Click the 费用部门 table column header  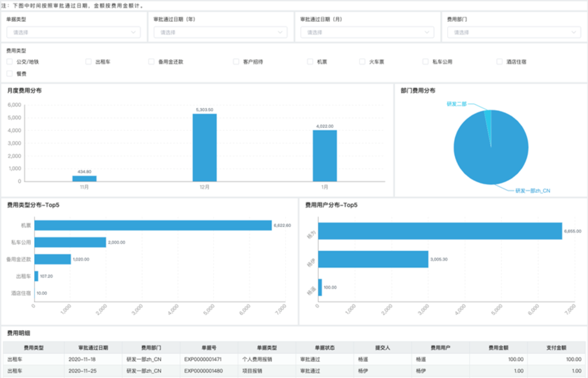click(151, 347)
